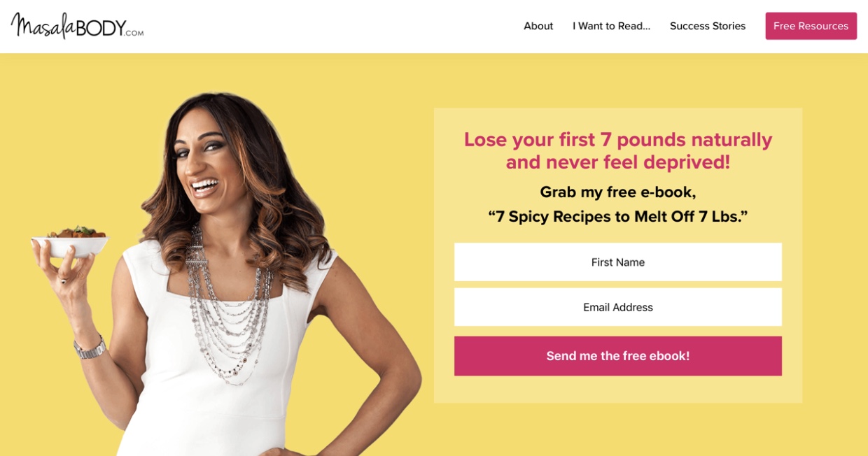
Task: Click the small ".com" text in the logo
Action: click(x=134, y=32)
